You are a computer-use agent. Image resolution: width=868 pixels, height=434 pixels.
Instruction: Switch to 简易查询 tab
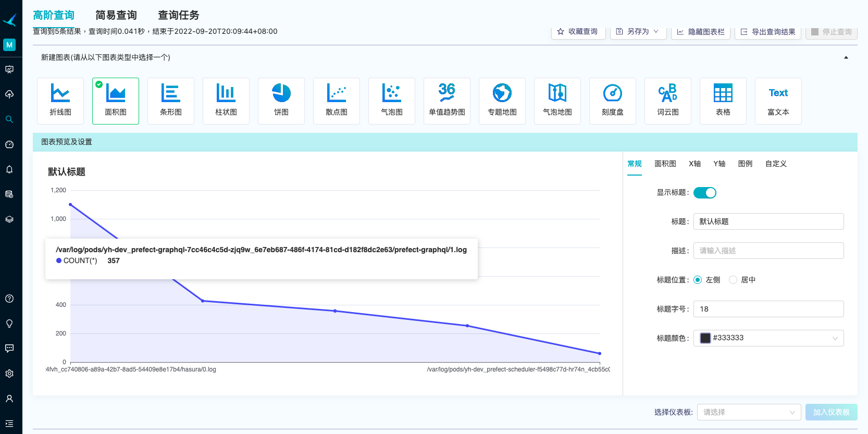pos(116,15)
